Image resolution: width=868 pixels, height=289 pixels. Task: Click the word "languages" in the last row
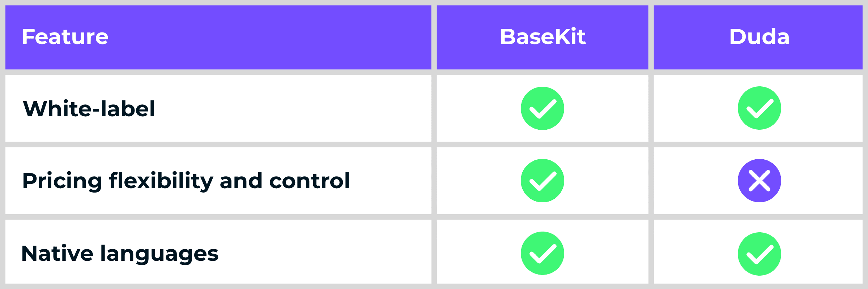click(159, 254)
